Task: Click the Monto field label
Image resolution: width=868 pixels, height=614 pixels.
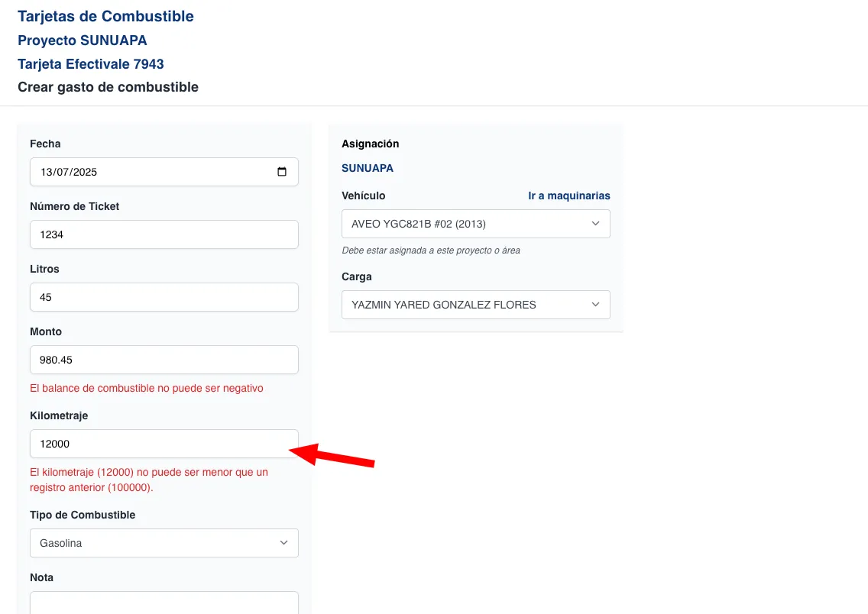Action: tap(46, 331)
